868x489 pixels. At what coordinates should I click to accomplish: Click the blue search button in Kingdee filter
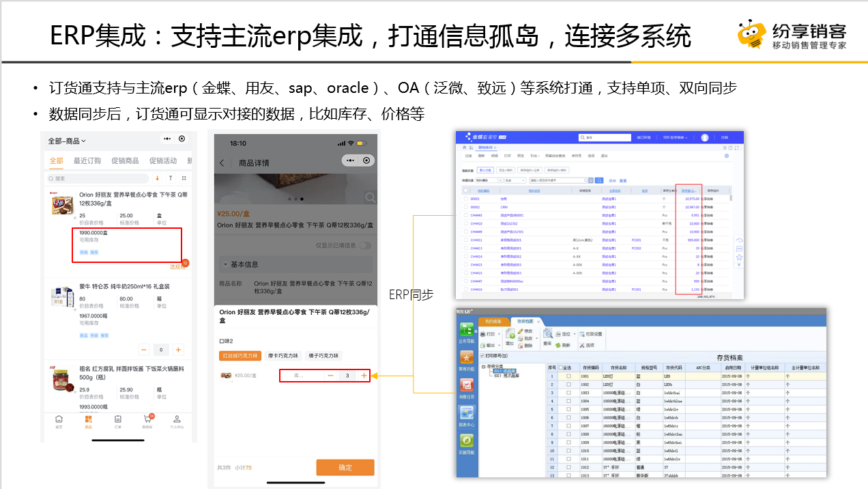click(599, 180)
